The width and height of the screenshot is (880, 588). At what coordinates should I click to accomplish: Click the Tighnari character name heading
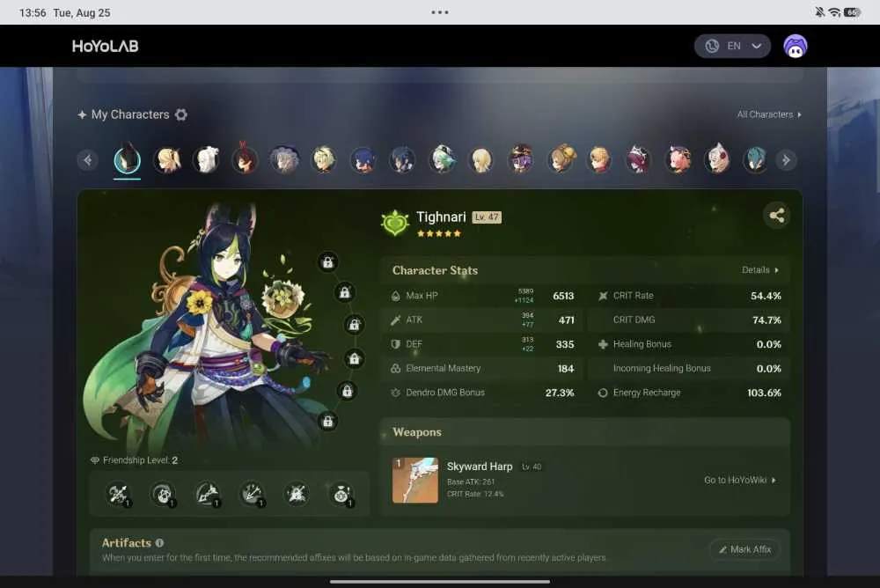tap(441, 217)
